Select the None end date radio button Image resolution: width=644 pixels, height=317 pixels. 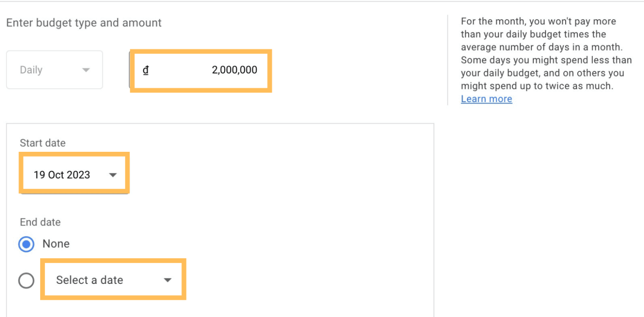(26, 244)
